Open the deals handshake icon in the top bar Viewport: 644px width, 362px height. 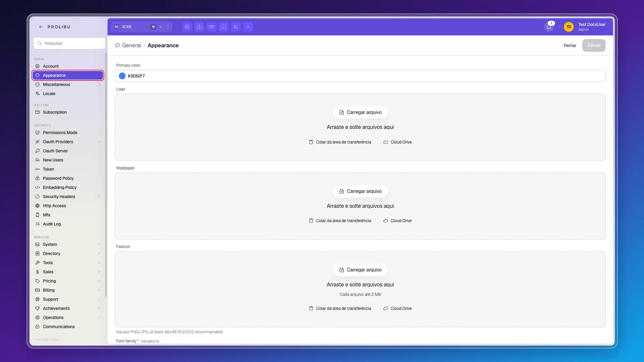coord(211,27)
